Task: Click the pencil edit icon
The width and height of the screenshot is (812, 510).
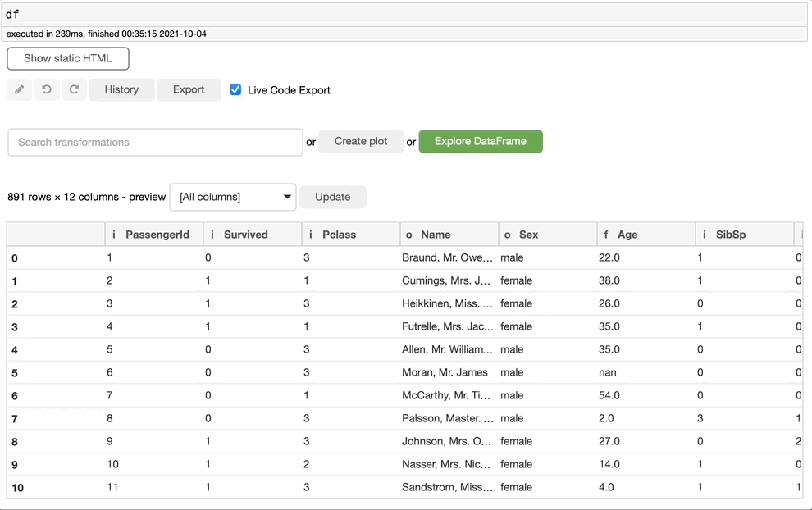Action: (20, 89)
